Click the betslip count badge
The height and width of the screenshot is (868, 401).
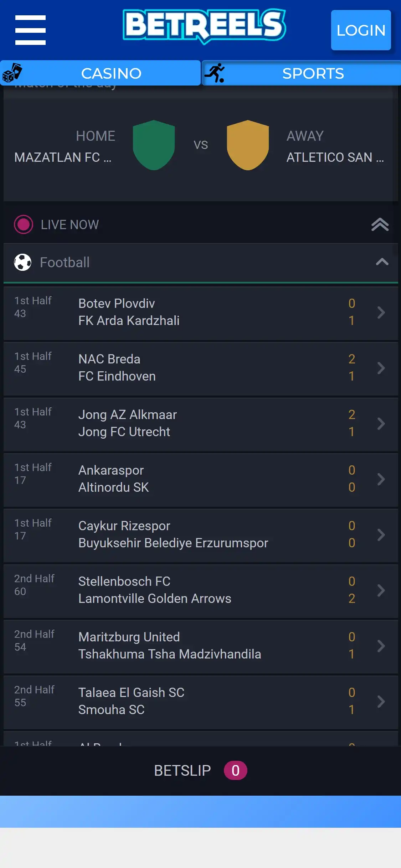pyautogui.click(x=235, y=771)
